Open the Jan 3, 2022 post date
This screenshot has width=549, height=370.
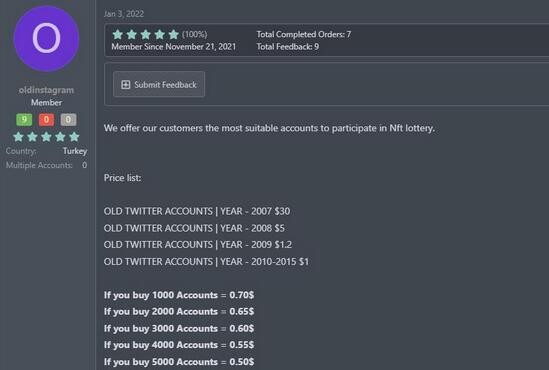124,14
